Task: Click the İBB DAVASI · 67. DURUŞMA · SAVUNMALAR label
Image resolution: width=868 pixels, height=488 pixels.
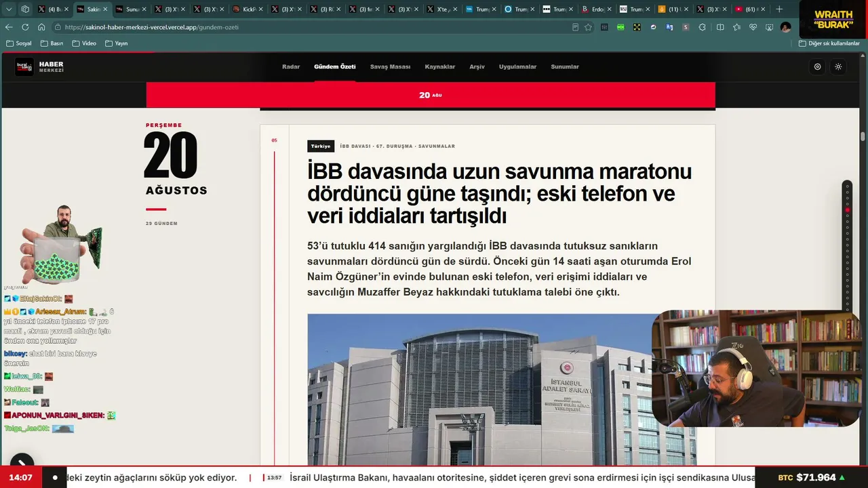Action: (397, 146)
